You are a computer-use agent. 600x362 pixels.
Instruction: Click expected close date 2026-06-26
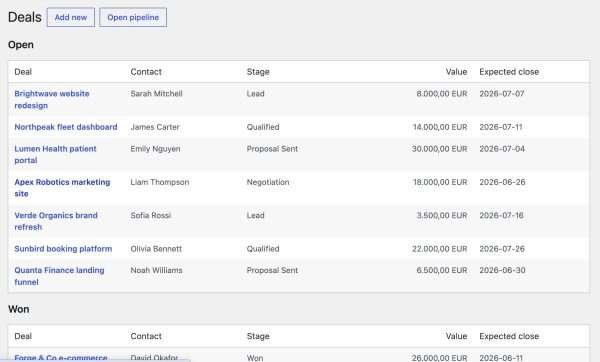[502, 182]
